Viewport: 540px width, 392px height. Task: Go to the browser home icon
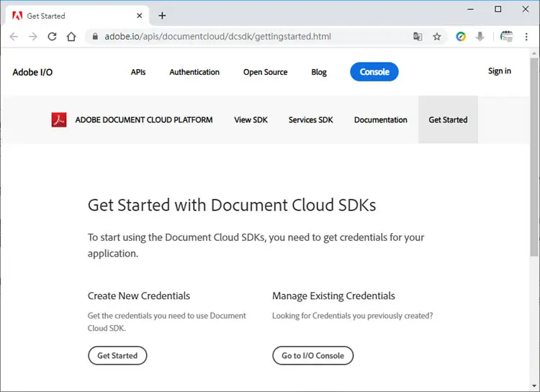pyautogui.click(x=71, y=37)
